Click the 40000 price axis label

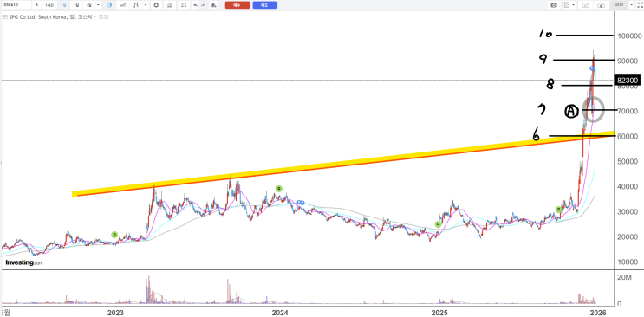click(x=628, y=186)
